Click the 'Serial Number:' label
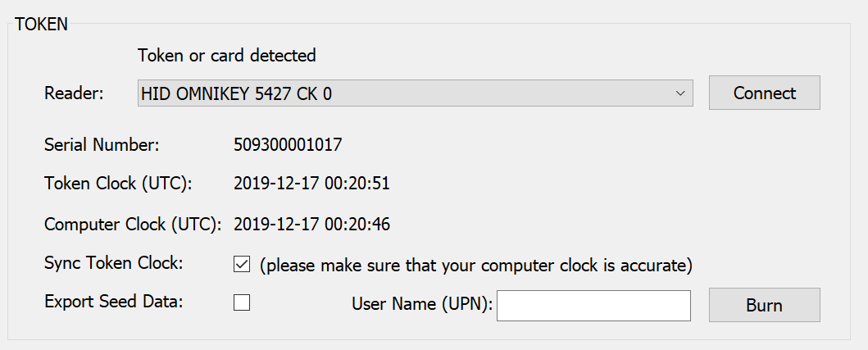 click(102, 145)
